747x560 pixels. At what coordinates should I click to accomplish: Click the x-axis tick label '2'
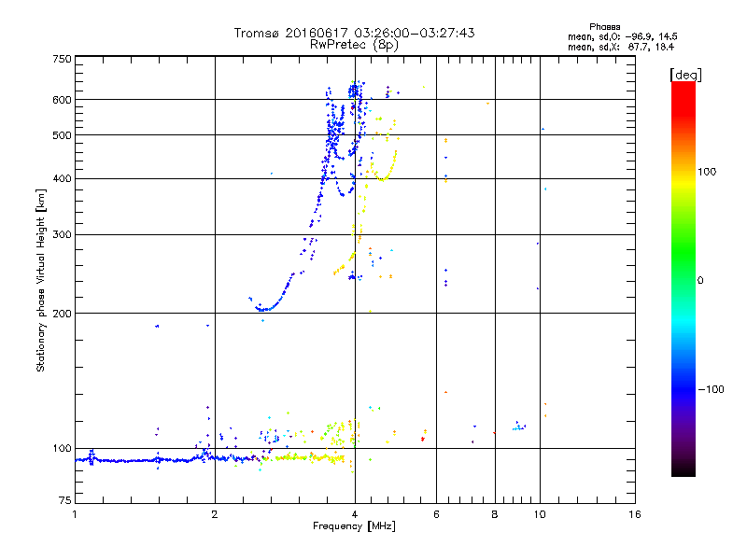click(x=215, y=514)
